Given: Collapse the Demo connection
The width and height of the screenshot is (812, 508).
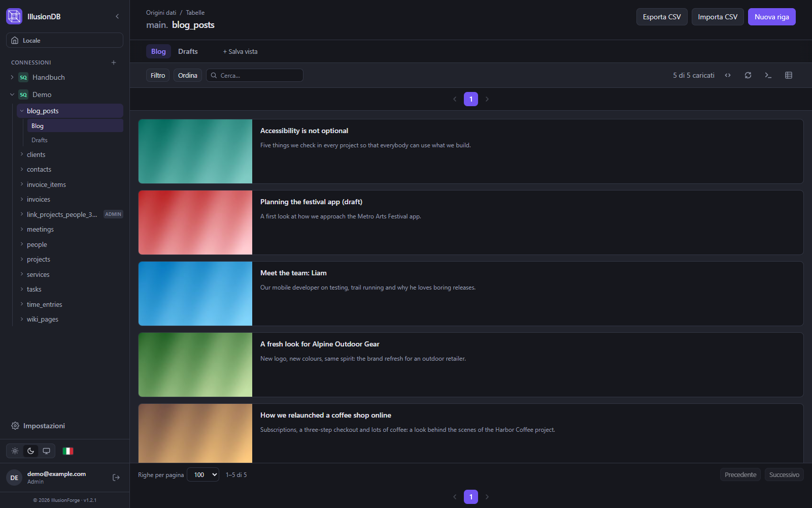Looking at the screenshot, I should pyautogui.click(x=12, y=94).
